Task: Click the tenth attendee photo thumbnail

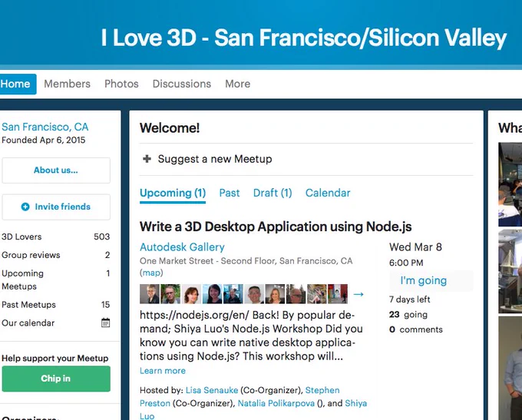Action: (338, 294)
